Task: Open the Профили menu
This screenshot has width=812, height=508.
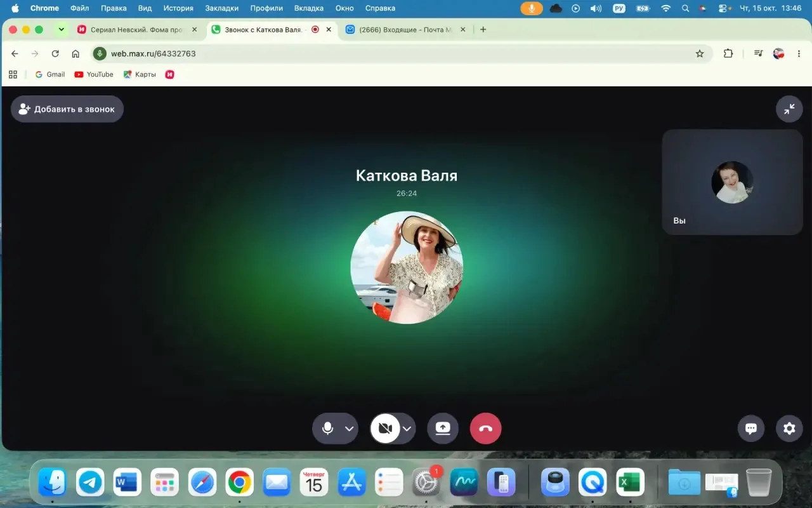Action: point(266,8)
